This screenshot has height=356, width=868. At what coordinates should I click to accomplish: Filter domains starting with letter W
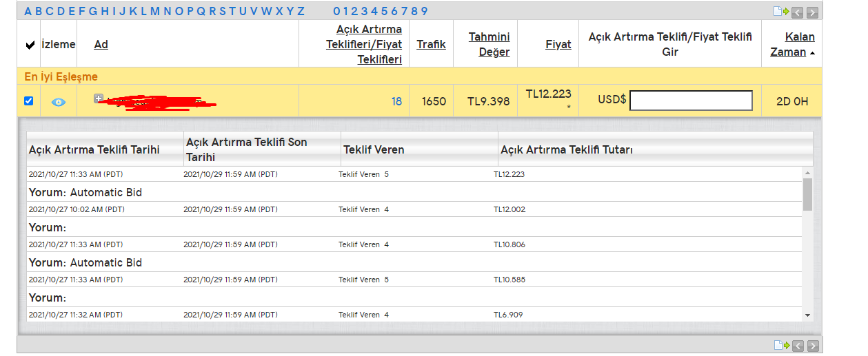coord(266,11)
